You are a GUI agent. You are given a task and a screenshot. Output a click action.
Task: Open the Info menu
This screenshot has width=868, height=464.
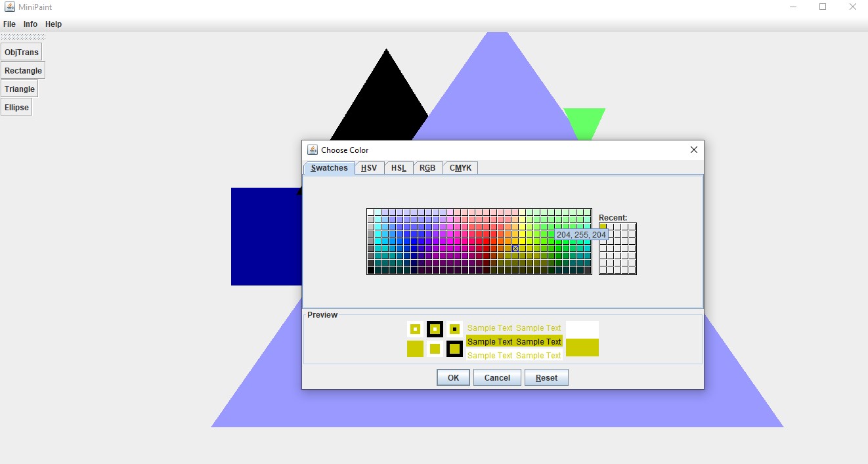coord(30,24)
